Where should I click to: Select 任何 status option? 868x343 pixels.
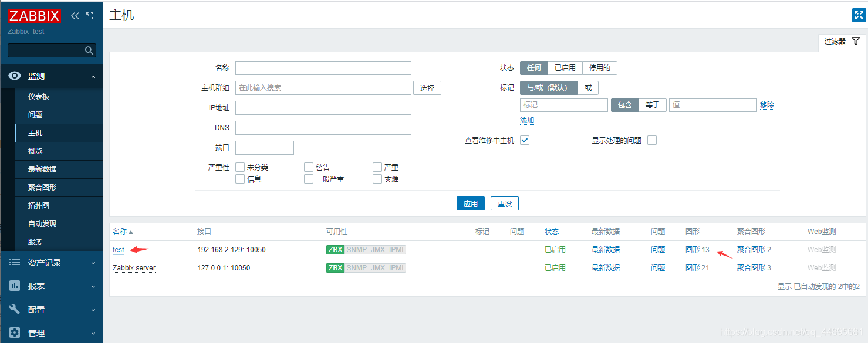(x=534, y=68)
